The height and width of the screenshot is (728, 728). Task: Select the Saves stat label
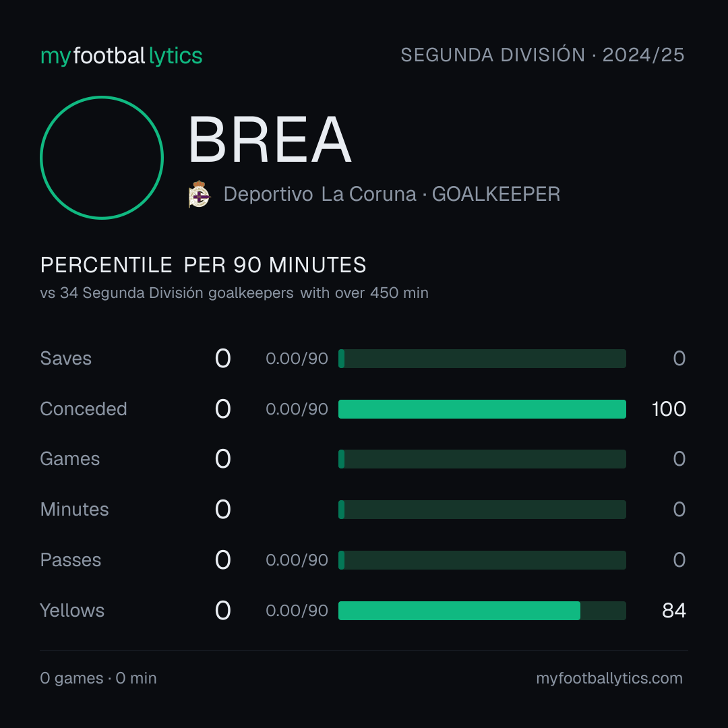click(x=66, y=359)
